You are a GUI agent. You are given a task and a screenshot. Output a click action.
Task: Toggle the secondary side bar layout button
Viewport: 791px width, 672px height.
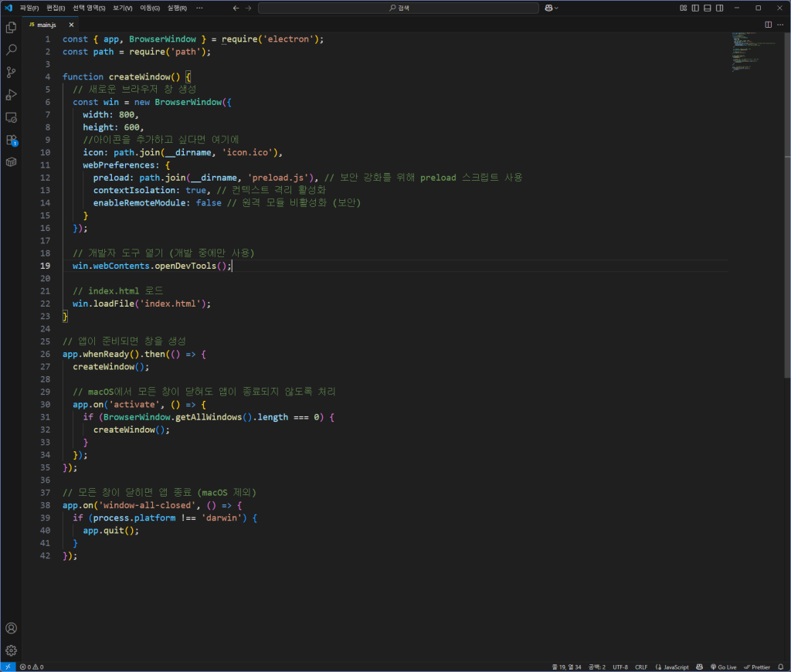[719, 8]
